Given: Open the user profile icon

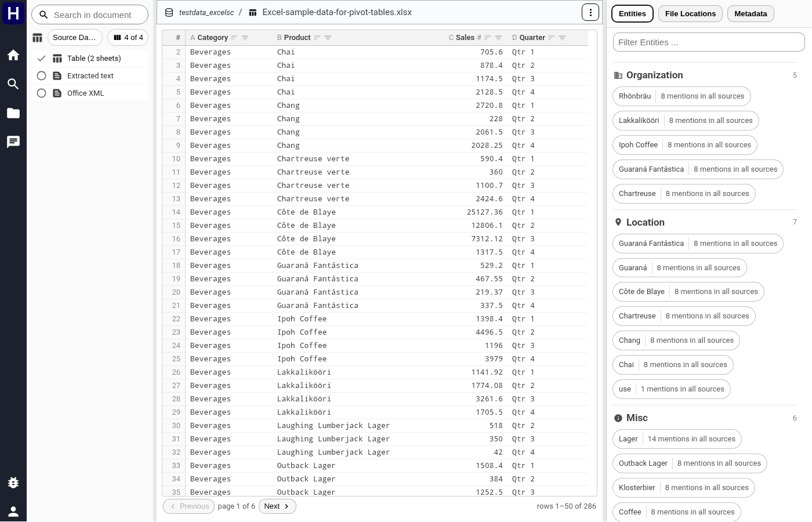Looking at the screenshot, I should tap(13, 512).
